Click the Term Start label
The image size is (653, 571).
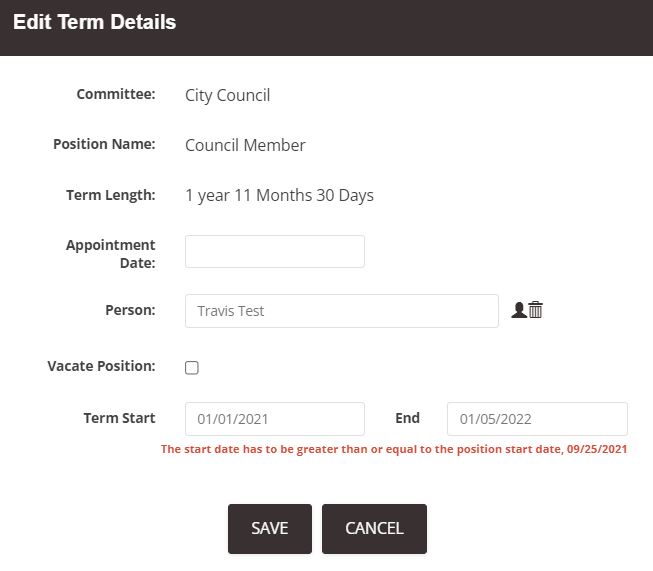pyautogui.click(x=120, y=418)
